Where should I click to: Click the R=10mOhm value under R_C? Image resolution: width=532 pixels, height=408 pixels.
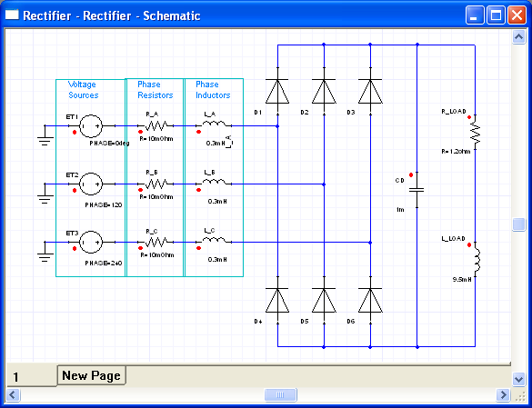click(x=156, y=254)
